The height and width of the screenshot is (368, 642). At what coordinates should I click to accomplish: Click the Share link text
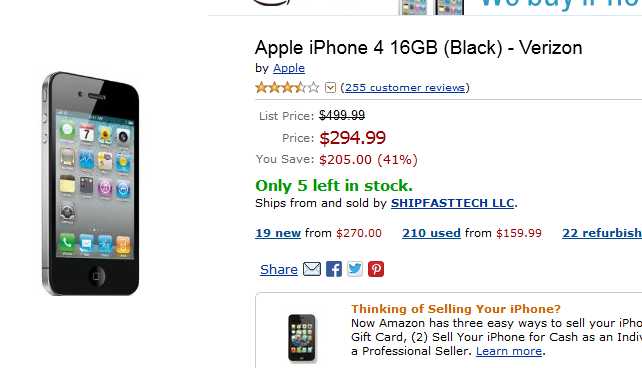(x=279, y=269)
